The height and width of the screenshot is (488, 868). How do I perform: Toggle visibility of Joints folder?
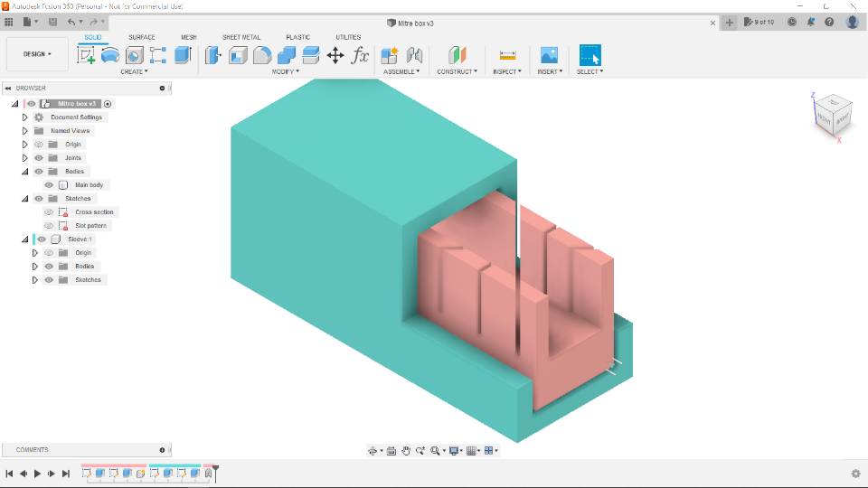(39, 158)
